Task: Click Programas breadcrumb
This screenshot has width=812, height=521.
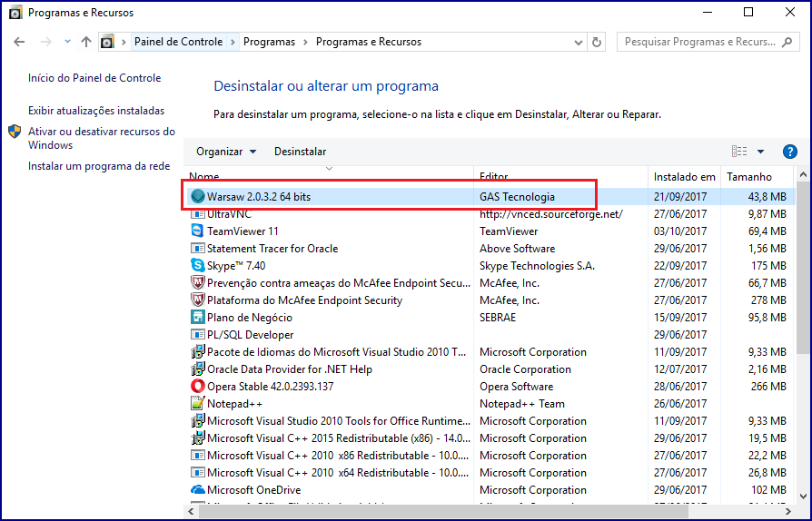Action: tap(269, 42)
